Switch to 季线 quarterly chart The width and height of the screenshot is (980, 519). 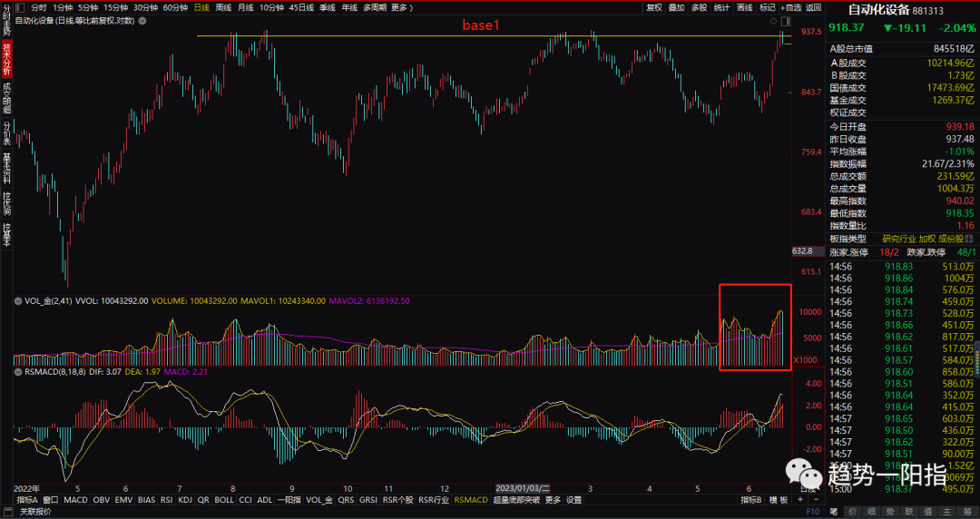click(x=328, y=7)
